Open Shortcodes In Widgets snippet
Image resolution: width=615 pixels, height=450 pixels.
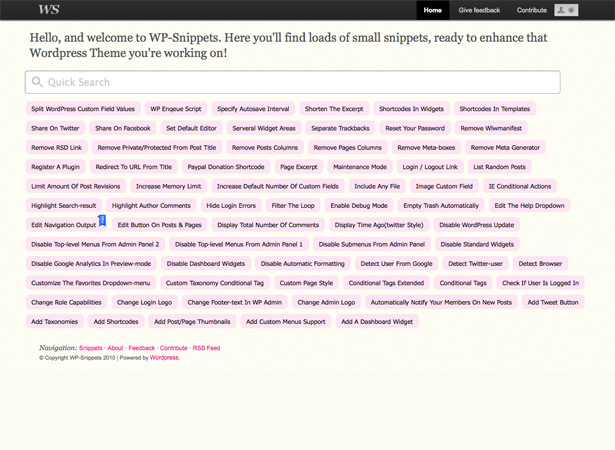411,109
